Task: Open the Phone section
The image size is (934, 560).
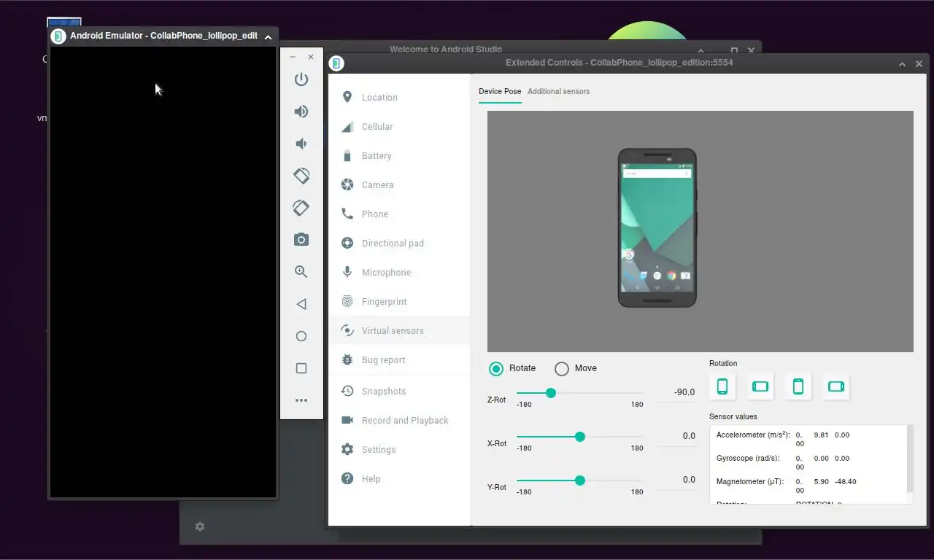Action: tap(399, 214)
